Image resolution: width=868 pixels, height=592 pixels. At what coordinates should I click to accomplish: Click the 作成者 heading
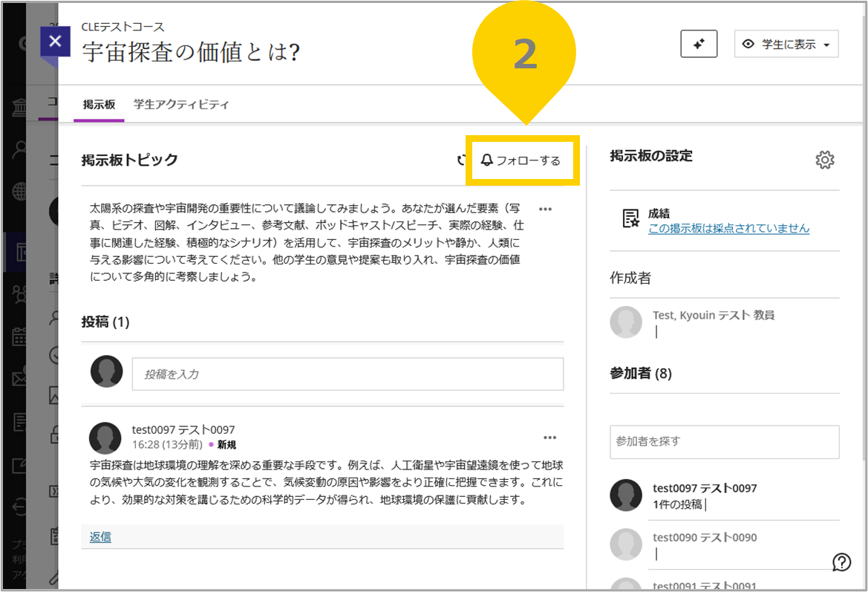[x=630, y=278]
